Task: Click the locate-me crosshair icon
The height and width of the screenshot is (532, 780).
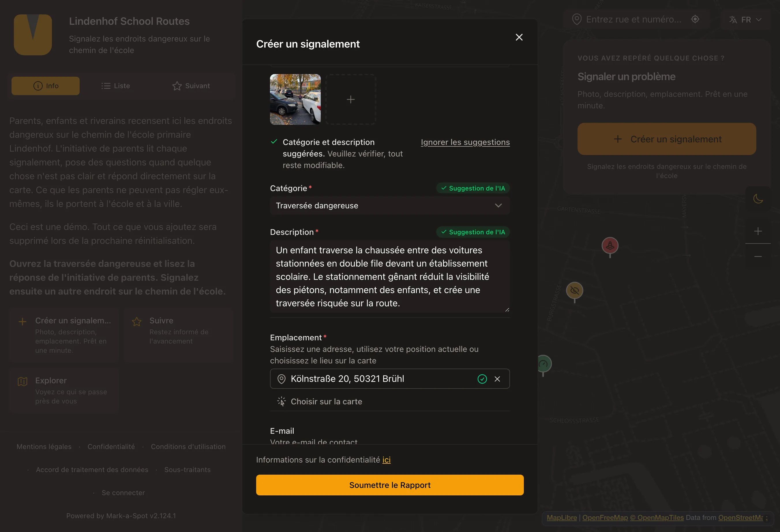Action: (x=695, y=19)
